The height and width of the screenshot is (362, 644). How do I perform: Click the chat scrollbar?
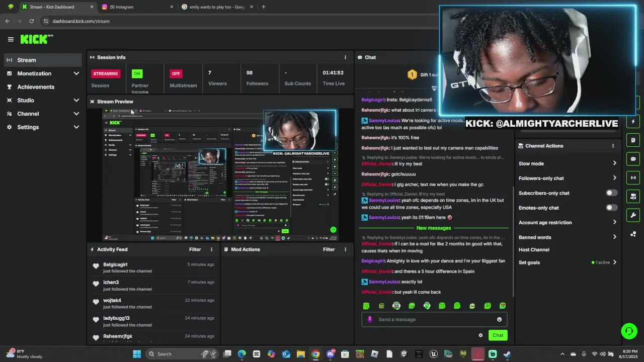[513, 241]
